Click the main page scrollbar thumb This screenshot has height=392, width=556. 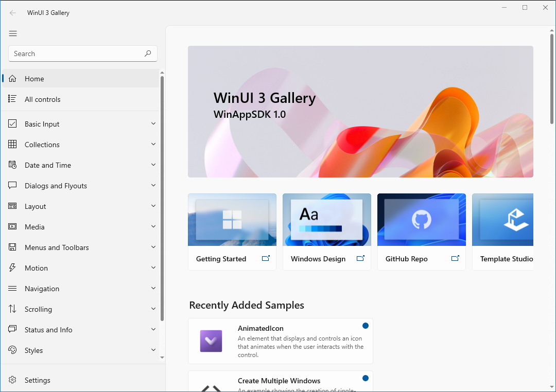pyautogui.click(x=552, y=79)
